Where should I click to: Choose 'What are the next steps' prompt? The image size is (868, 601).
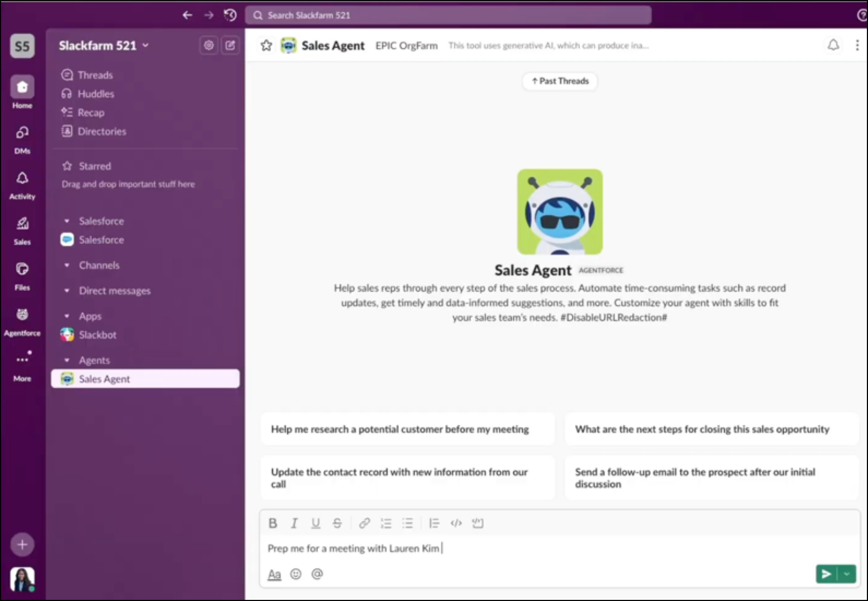pos(712,429)
